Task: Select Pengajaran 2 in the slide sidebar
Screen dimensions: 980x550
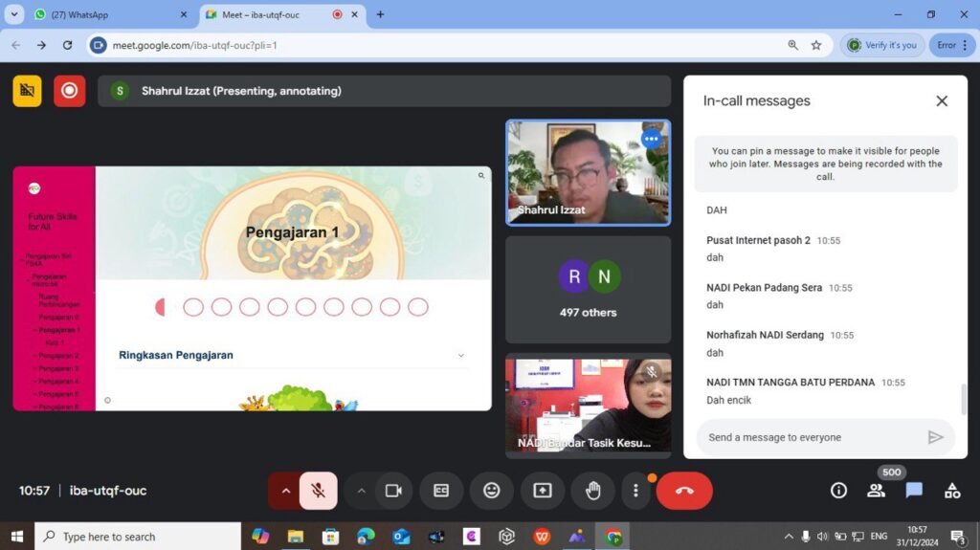Action: click(x=58, y=356)
